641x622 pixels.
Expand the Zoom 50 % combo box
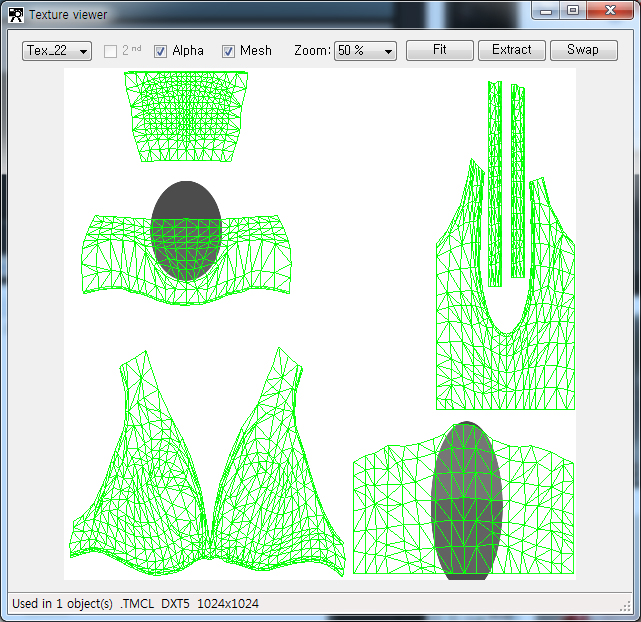click(x=365, y=51)
